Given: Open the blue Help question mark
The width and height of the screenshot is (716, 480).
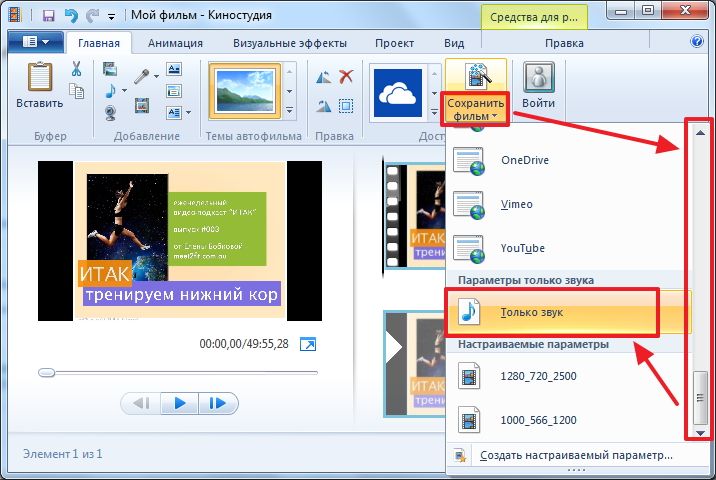Looking at the screenshot, I should click(697, 42).
